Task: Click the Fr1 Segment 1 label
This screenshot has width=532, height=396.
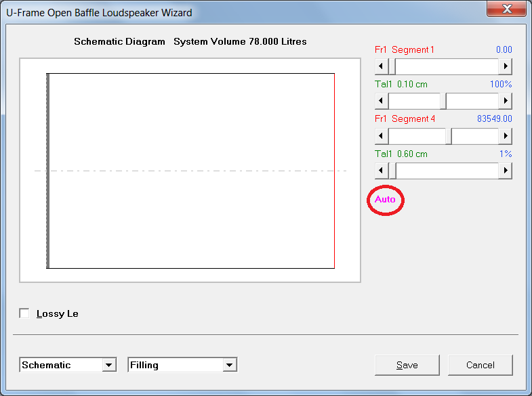Action: click(x=405, y=50)
